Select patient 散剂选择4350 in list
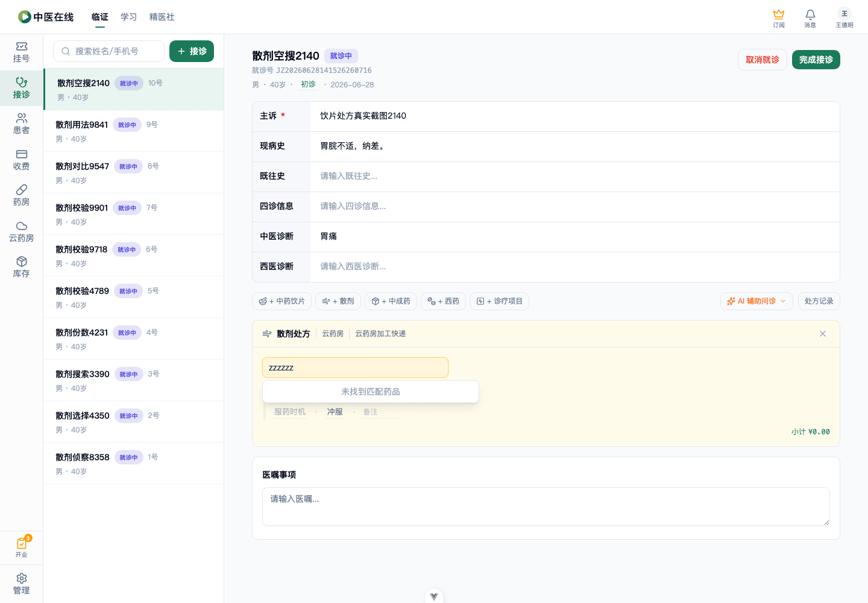 (x=134, y=422)
